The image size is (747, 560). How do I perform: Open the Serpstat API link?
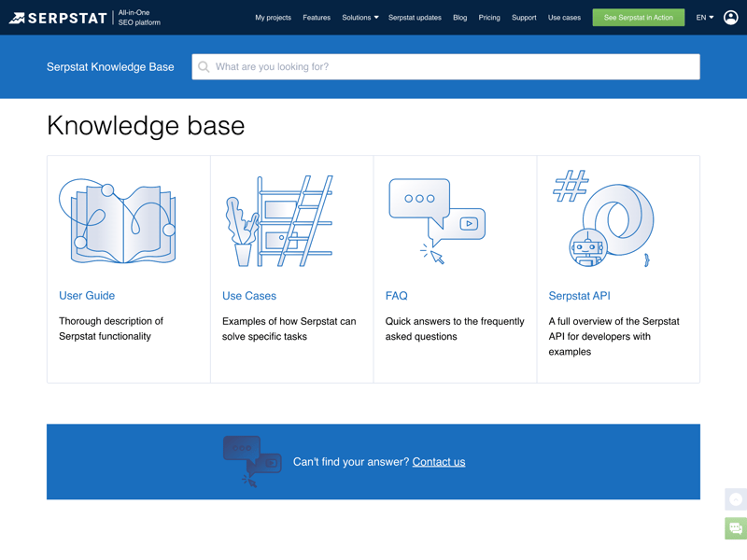point(579,296)
